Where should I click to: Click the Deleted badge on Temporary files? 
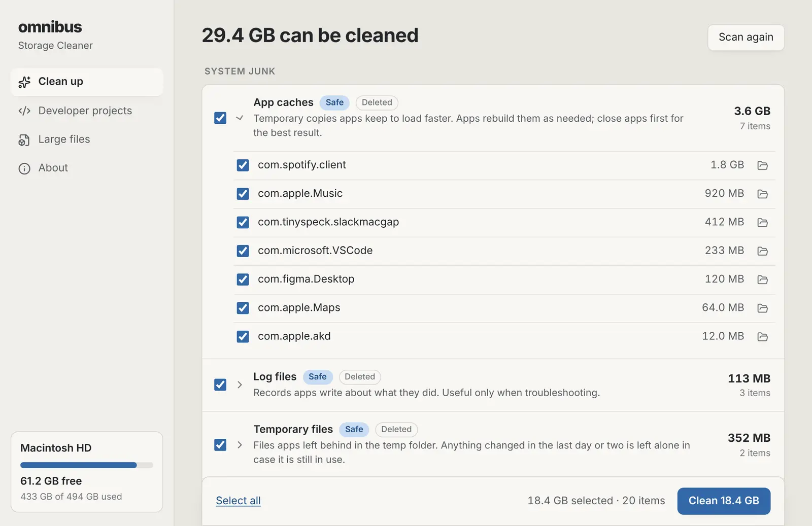(396, 430)
